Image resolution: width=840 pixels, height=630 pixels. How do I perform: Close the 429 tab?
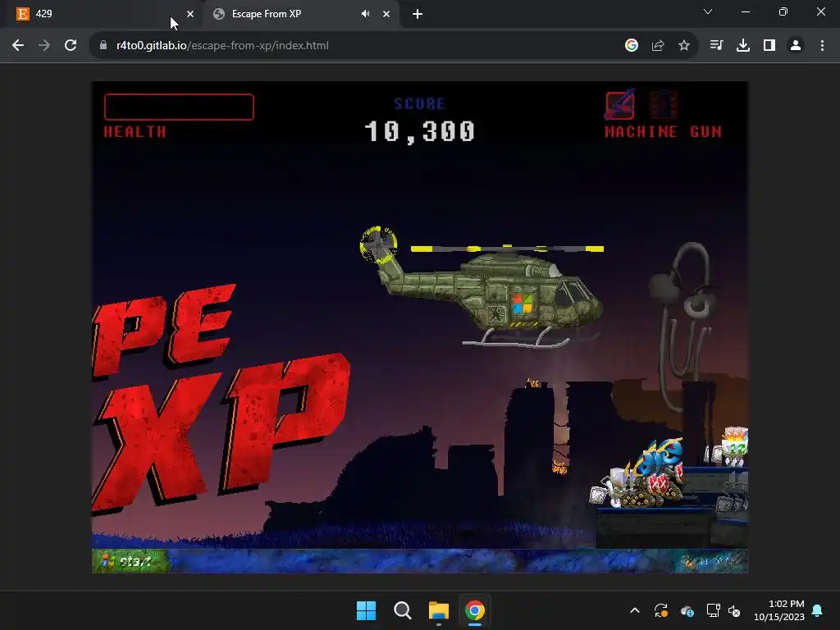coord(190,14)
